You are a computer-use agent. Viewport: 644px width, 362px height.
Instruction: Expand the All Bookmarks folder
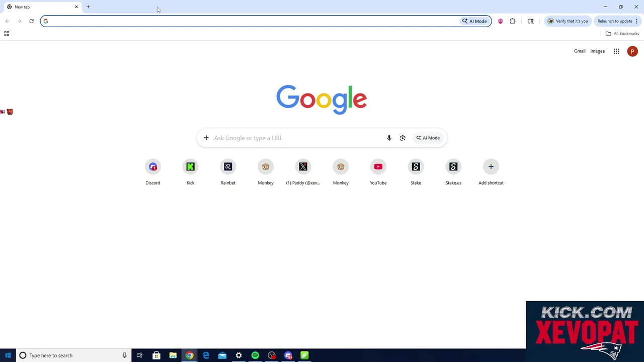tap(622, 34)
